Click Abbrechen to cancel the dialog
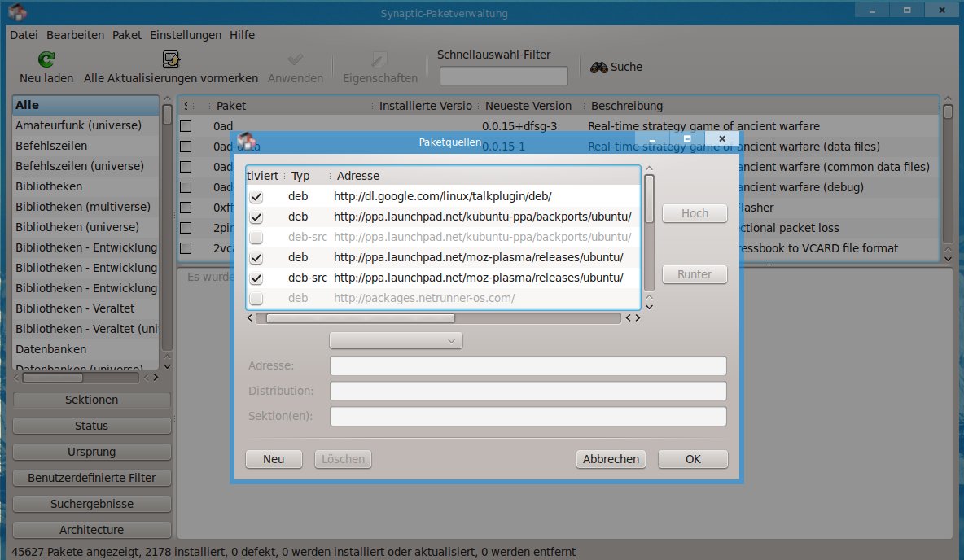Screen dimensions: 964x560 click(x=611, y=459)
